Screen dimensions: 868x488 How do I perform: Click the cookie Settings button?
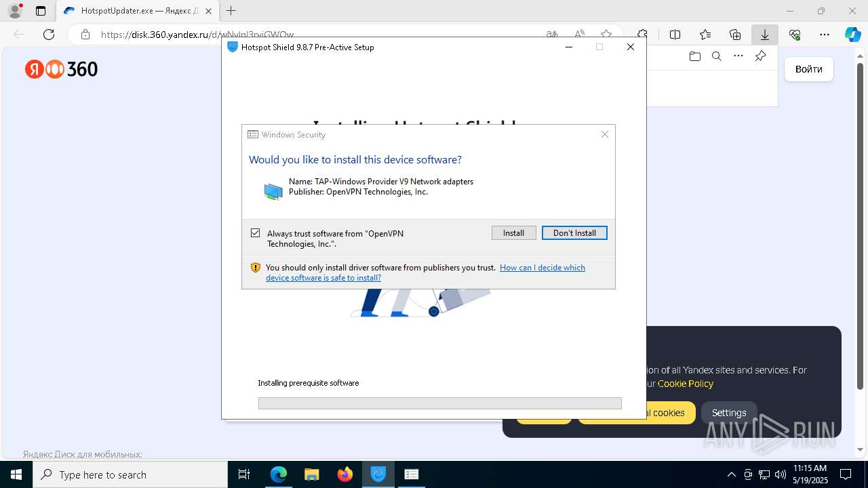(x=729, y=413)
